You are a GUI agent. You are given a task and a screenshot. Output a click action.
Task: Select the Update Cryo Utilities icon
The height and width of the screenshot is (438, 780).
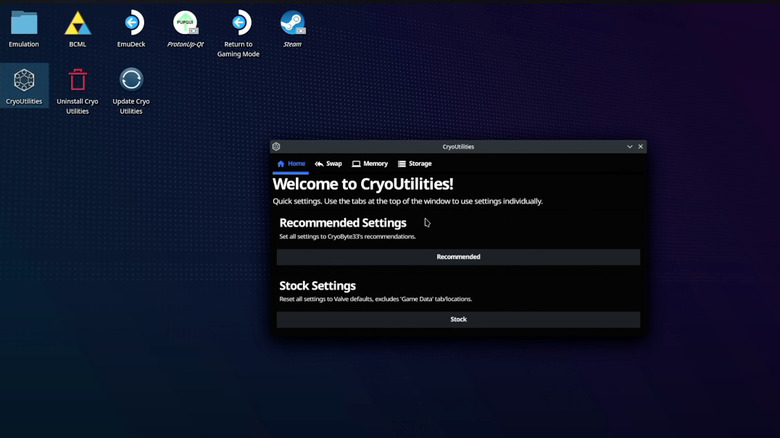tap(131, 91)
